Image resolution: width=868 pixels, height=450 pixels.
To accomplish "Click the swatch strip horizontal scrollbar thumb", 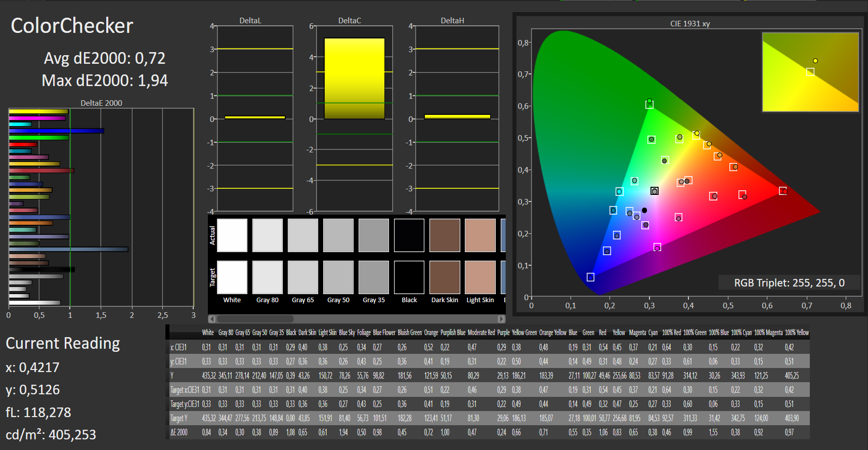I will click(255, 319).
